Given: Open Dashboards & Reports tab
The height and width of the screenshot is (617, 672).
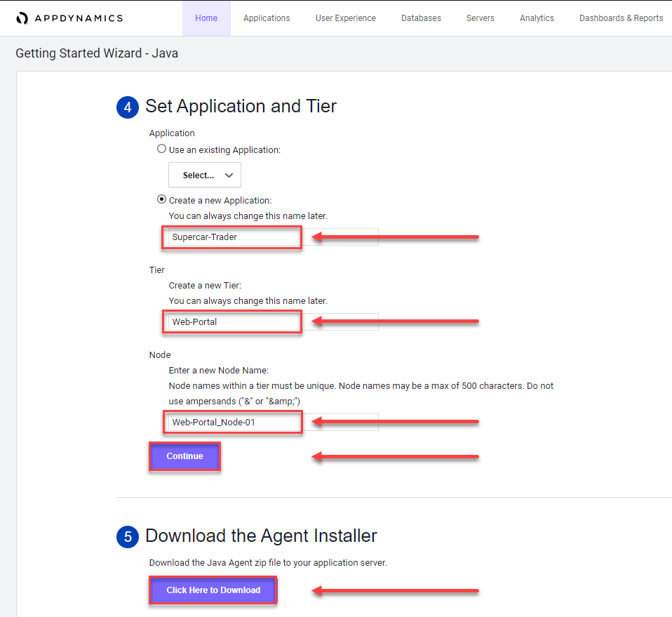Looking at the screenshot, I should 621,18.
